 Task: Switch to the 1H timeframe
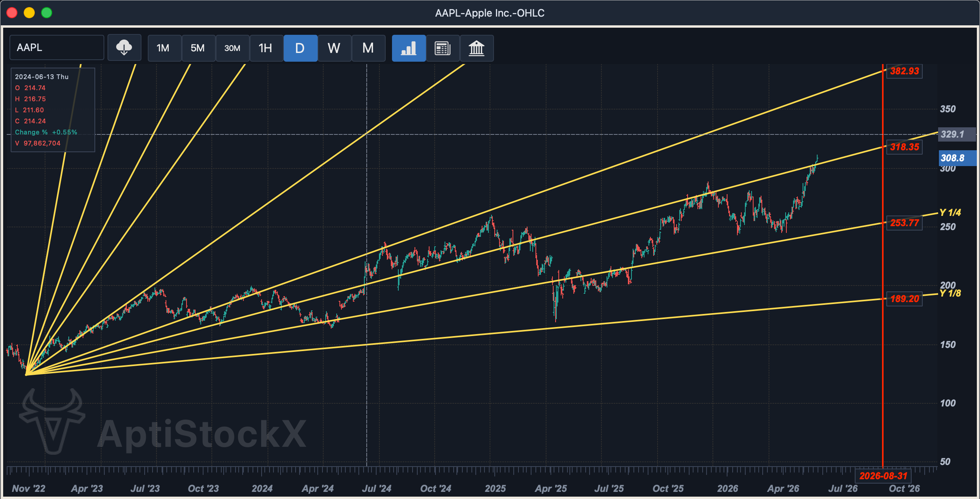point(266,48)
